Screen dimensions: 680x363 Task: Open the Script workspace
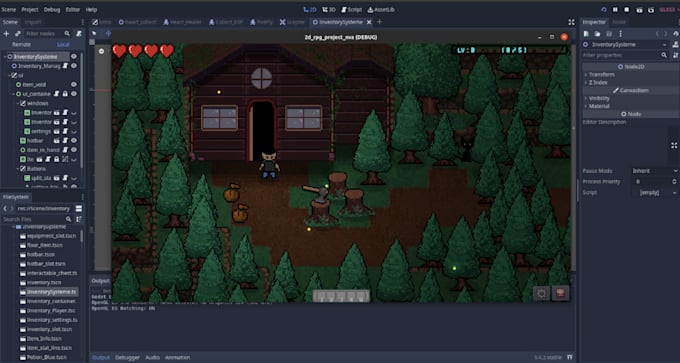352,10
